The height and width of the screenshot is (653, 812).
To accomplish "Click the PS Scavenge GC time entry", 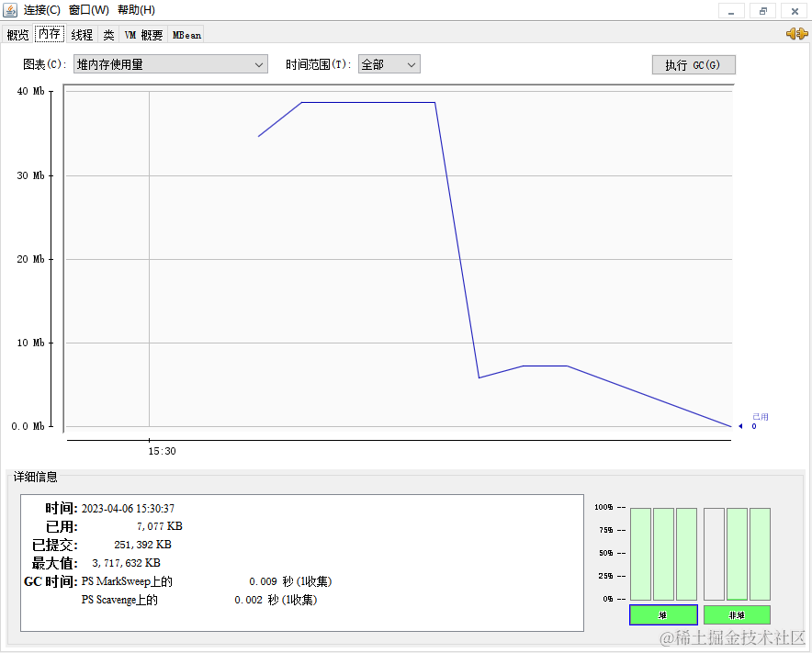I will click(199, 600).
